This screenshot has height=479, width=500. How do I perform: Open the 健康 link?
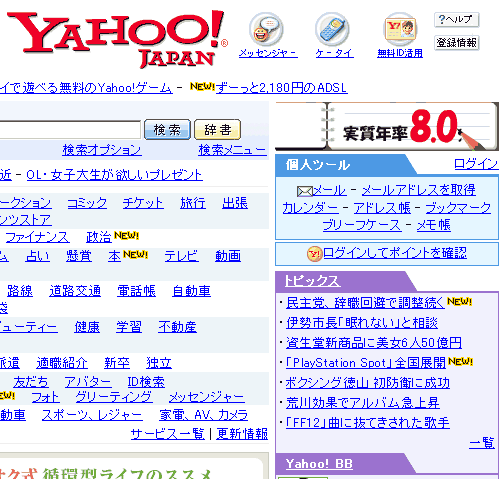click(87, 327)
